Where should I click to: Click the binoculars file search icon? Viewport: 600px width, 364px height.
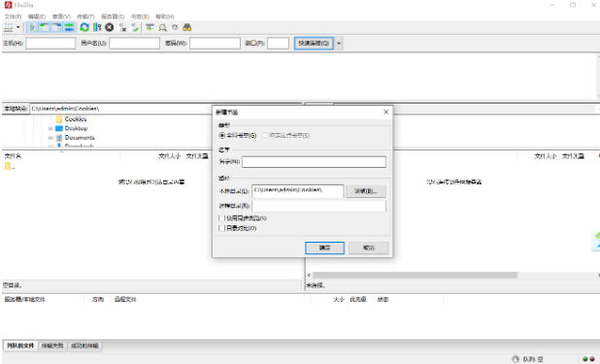point(187,27)
